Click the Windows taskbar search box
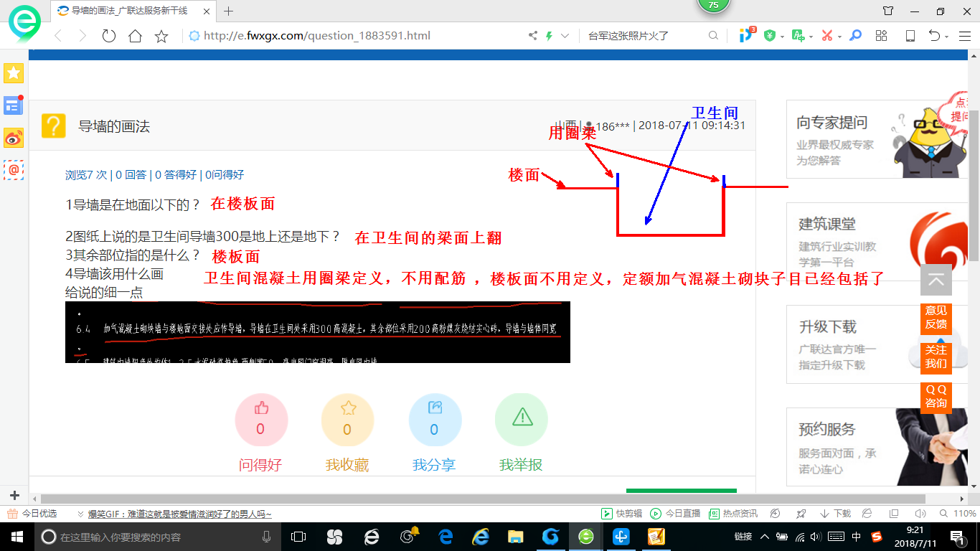 [x=159, y=537]
